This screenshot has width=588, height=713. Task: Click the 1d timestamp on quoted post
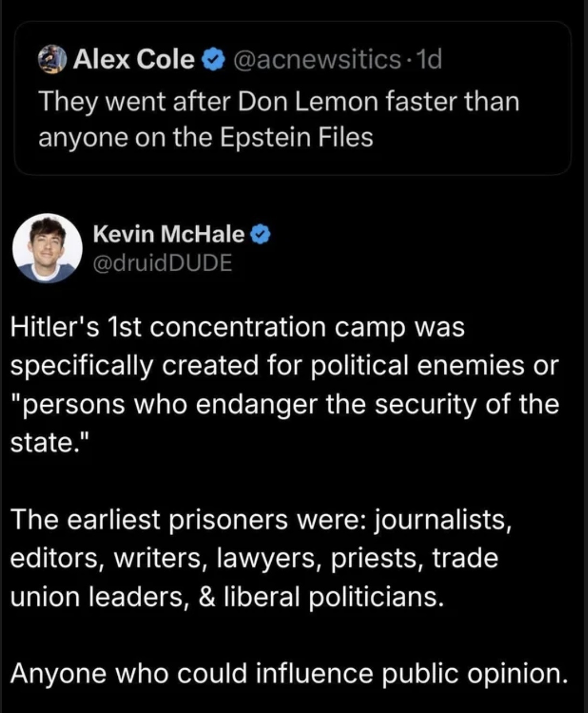point(431,59)
